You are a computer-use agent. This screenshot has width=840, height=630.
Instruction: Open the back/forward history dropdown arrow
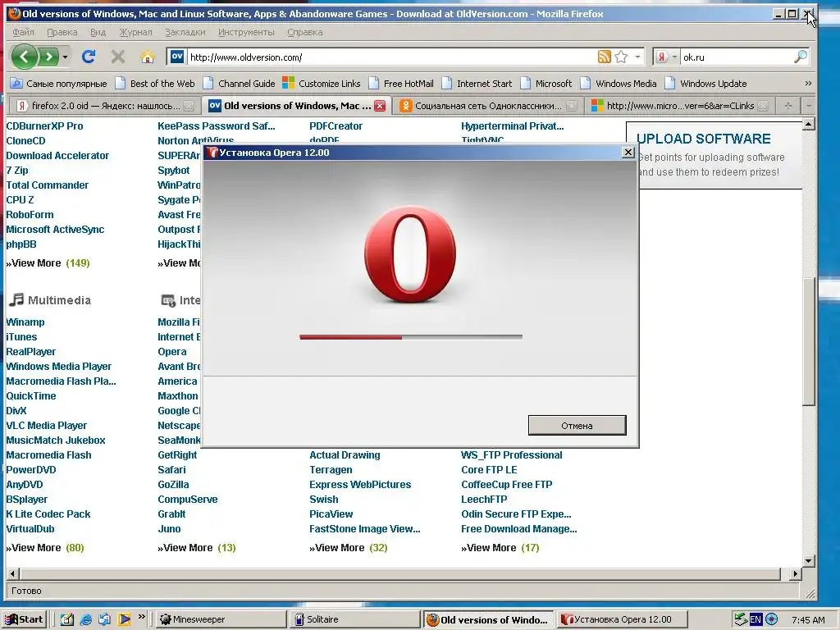click(65, 57)
